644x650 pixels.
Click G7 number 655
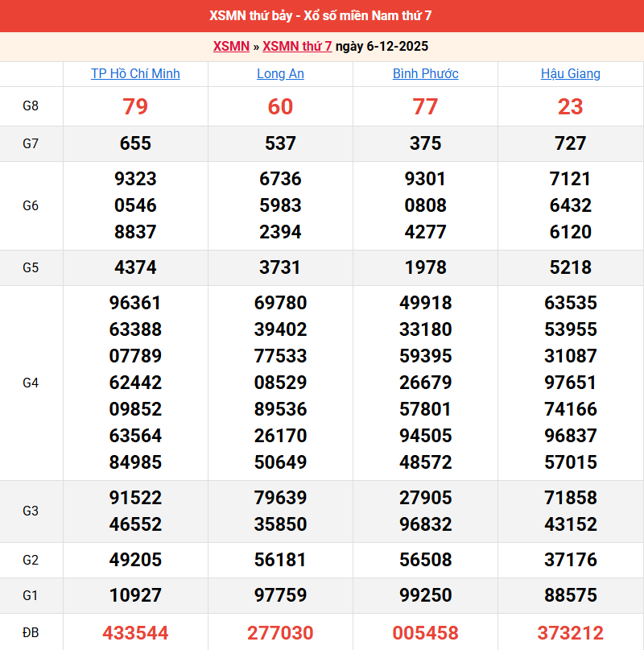pyautogui.click(x=135, y=143)
